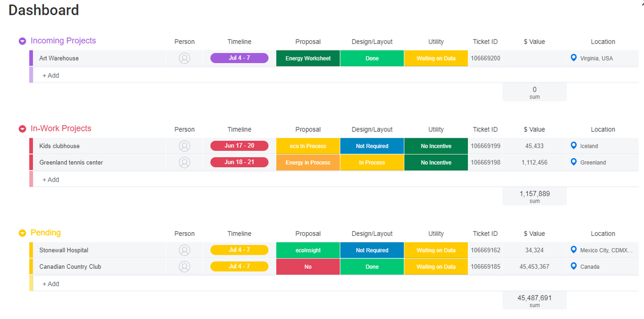Add new item under Incoming Projects

coord(51,76)
